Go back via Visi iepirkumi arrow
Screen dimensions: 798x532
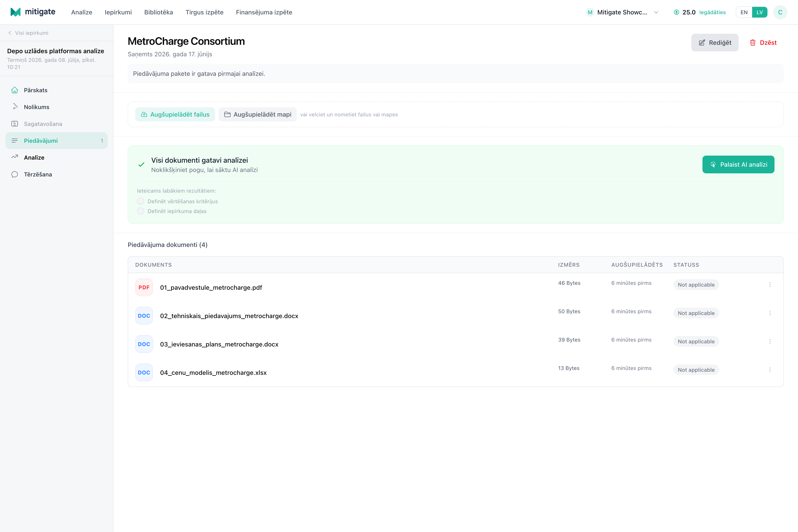tap(10, 33)
